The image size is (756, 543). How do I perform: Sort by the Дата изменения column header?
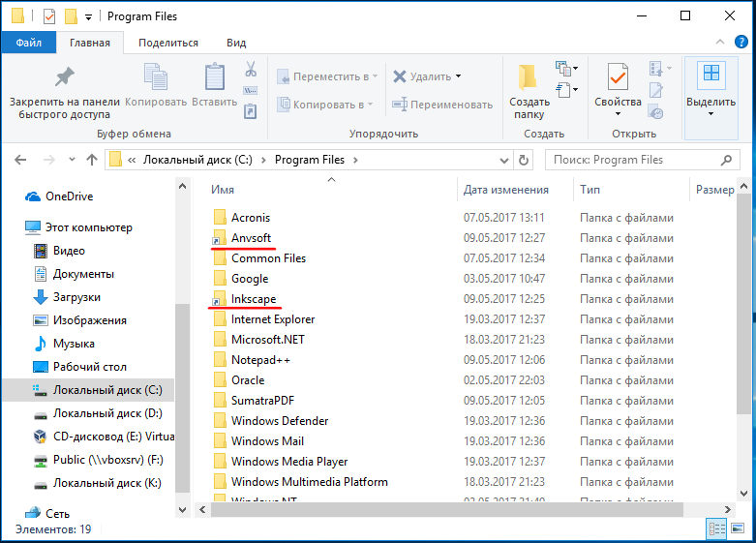(x=506, y=190)
